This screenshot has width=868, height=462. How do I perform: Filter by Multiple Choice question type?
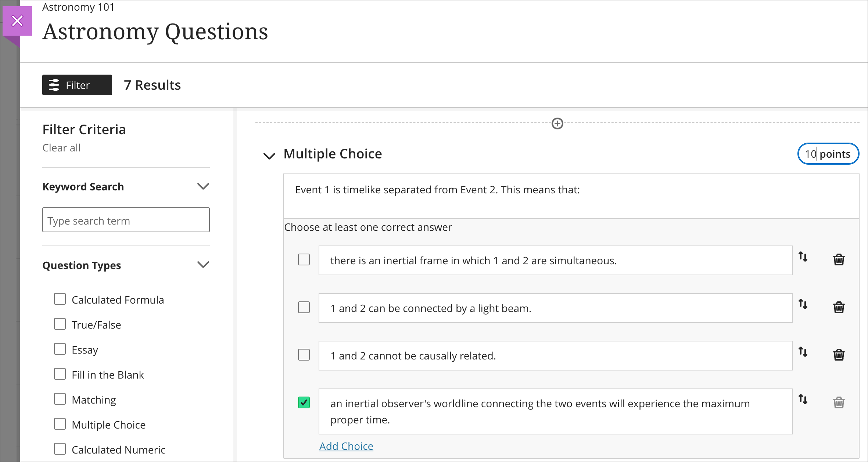(60, 424)
